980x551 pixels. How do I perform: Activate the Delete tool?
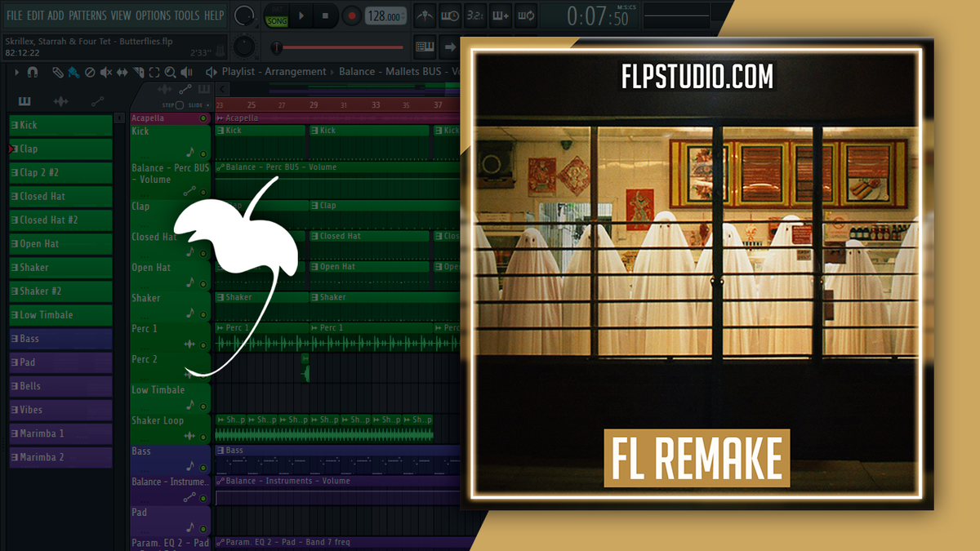tap(90, 72)
